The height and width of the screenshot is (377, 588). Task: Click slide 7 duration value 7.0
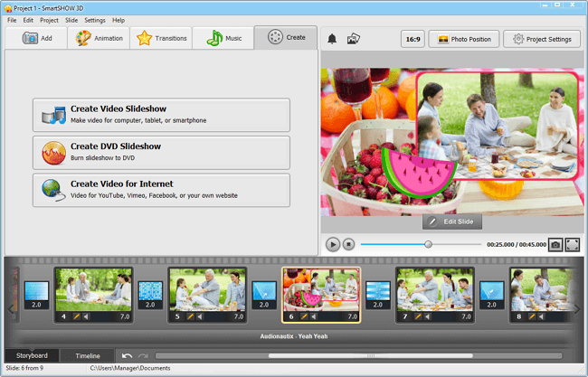467,316
